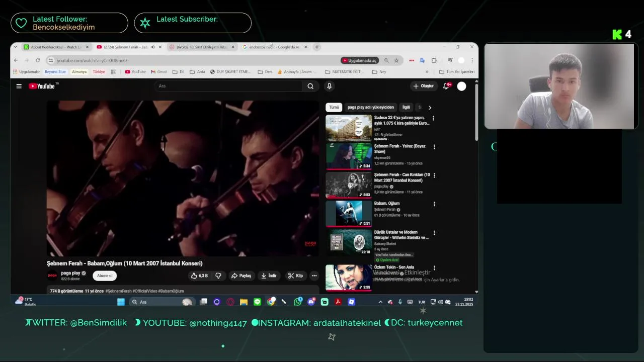Screen dimensions: 644x362
Task: Click the YouTube search magnifier button
Action: (x=310, y=86)
